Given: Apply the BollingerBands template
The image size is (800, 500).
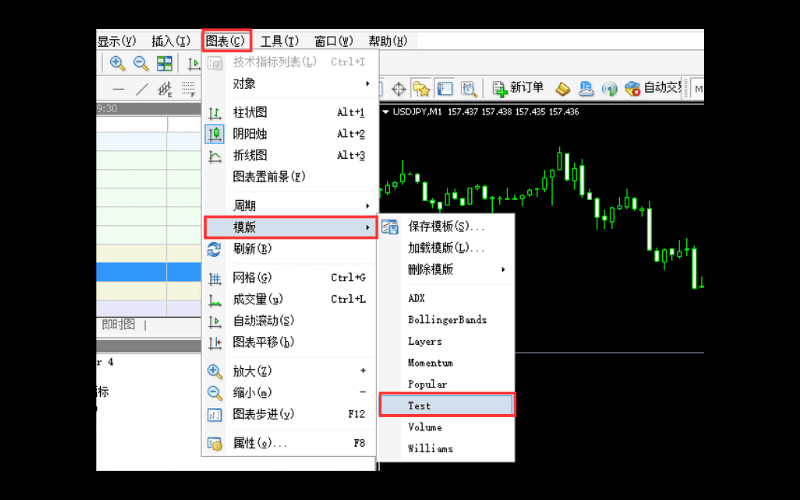Looking at the screenshot, I should pos(446,320).
